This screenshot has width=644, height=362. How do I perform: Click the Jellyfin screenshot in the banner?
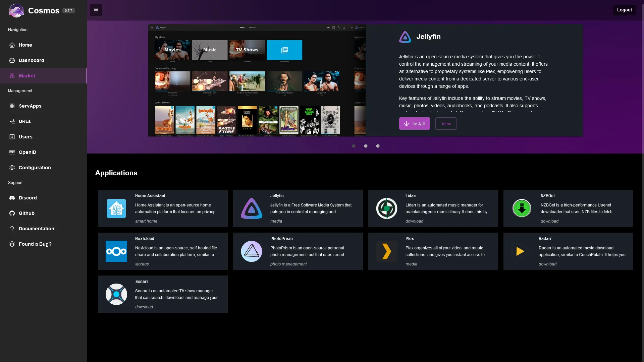[x=257, y=80]
